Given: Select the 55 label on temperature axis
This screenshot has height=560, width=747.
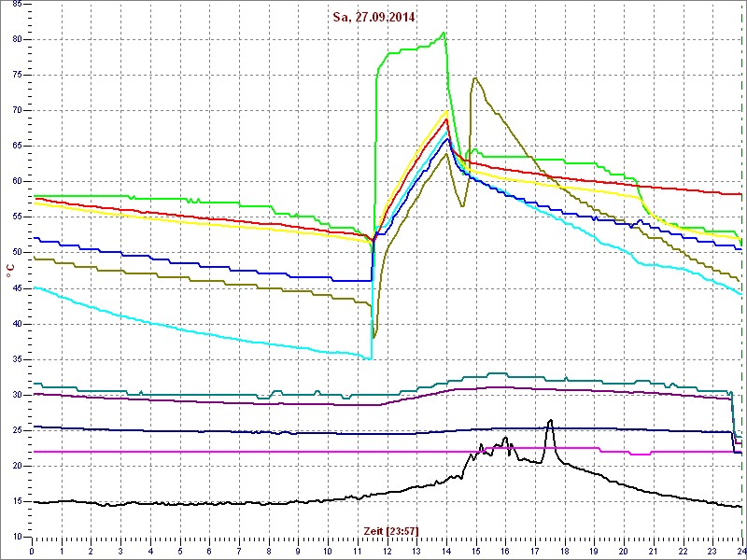Looking at the screenshot, I should tap(16, 217).
